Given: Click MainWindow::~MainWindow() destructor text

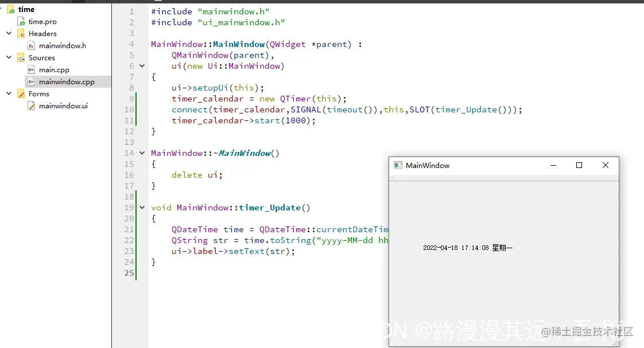Looking at the screenshot, I should [x=215, y=153].
